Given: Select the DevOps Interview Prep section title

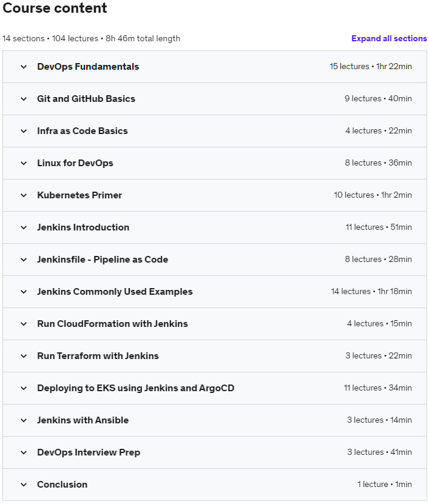Looking at the screenshot, I should coord(89,452).
